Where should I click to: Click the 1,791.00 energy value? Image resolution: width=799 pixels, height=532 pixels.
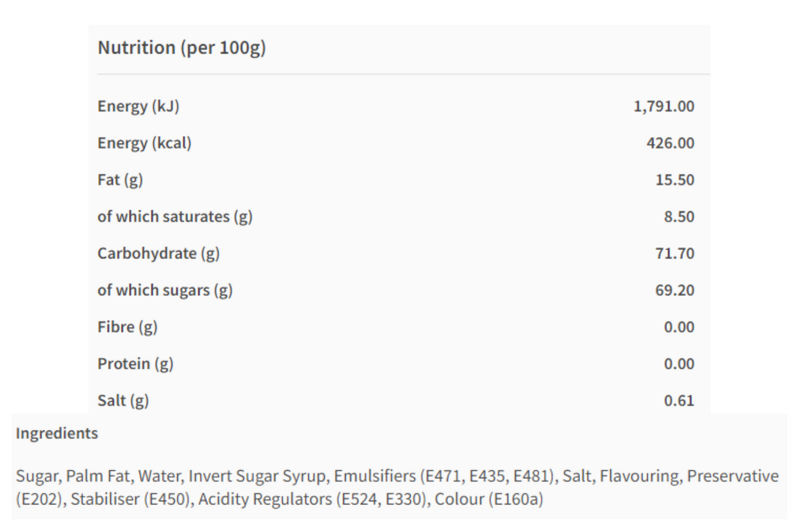[664, 107]
